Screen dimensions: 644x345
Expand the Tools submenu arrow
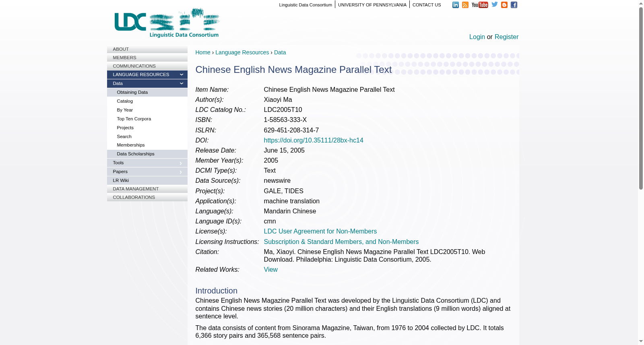pyautogui.click(x=181, y=163)
